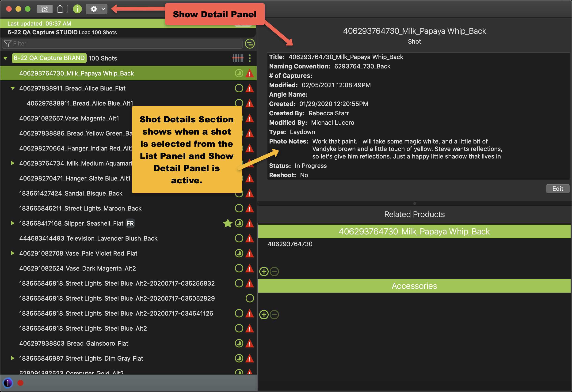Click the green collapse-all circle beside Filter
This screenshot has width=572, height=392.
250,44
